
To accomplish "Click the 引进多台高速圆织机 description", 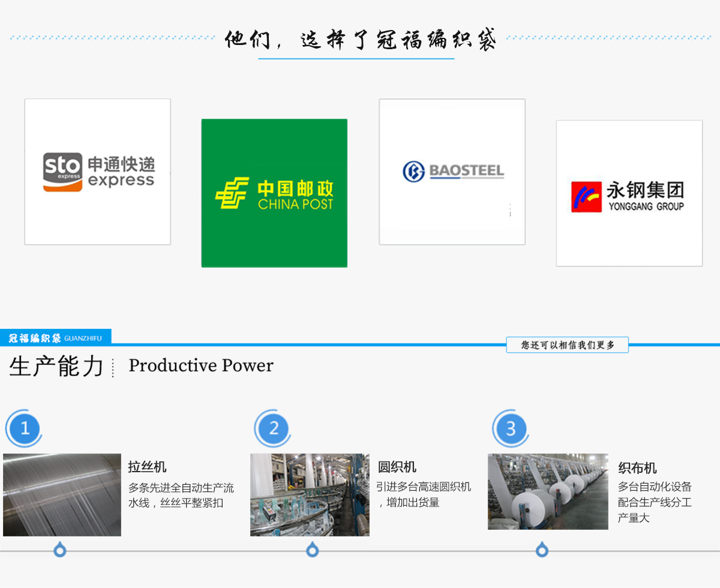I will click(x=424, y=494).
